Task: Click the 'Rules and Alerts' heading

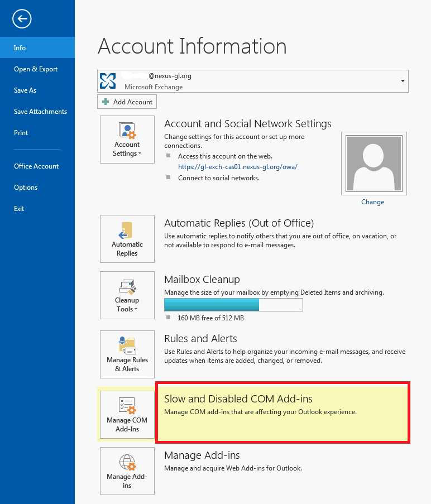Action: pyautogui.click(x=200, y=338)
